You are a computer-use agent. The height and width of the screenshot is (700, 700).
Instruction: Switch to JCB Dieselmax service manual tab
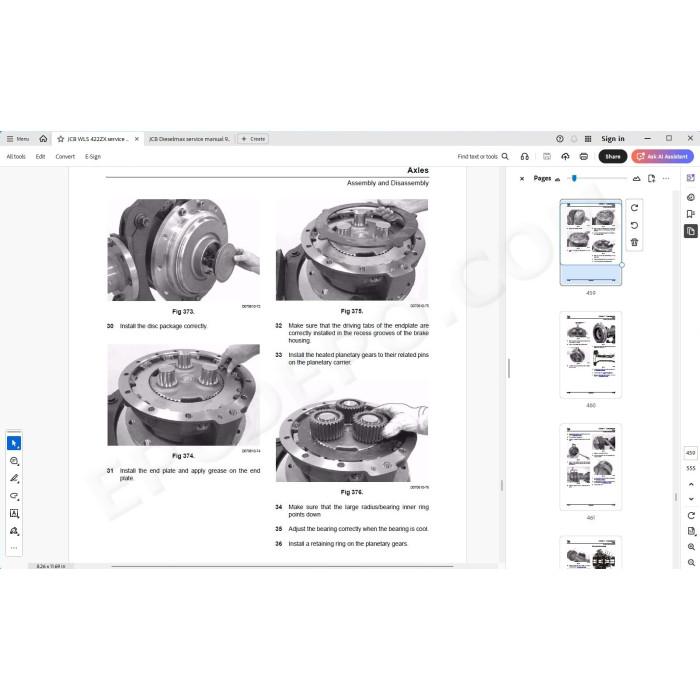[x=189, y=139]
